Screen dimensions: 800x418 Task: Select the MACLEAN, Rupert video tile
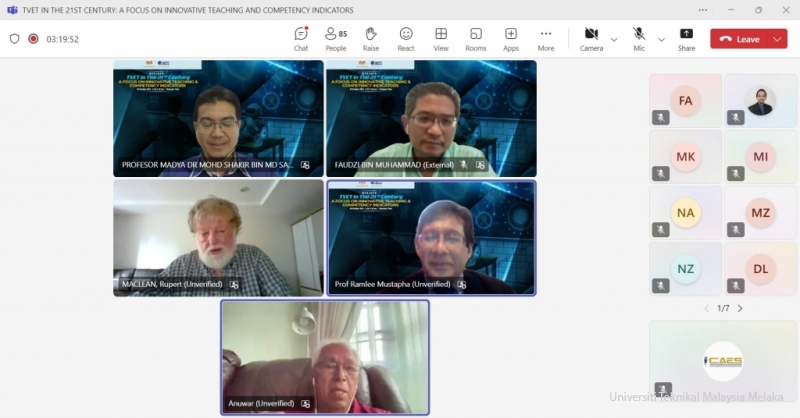(218, 237)
